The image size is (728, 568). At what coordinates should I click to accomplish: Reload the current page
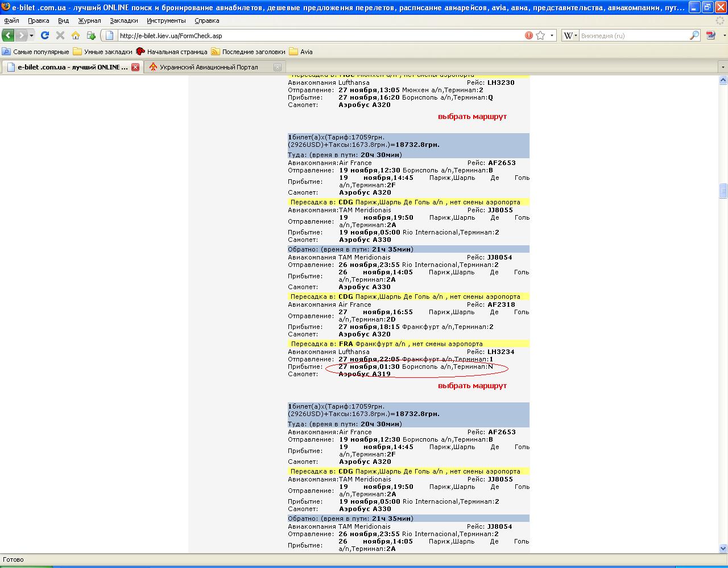pos(45,35)
